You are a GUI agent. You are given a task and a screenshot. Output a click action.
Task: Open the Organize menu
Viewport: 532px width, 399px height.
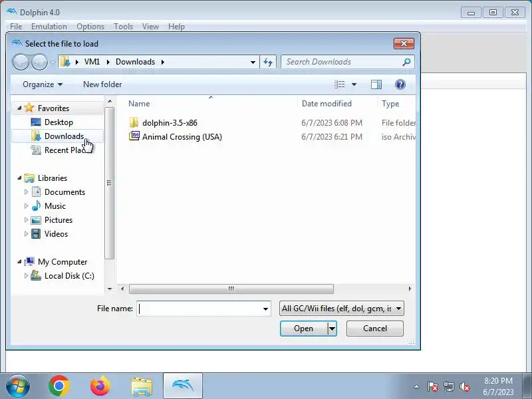pos(43,84)
